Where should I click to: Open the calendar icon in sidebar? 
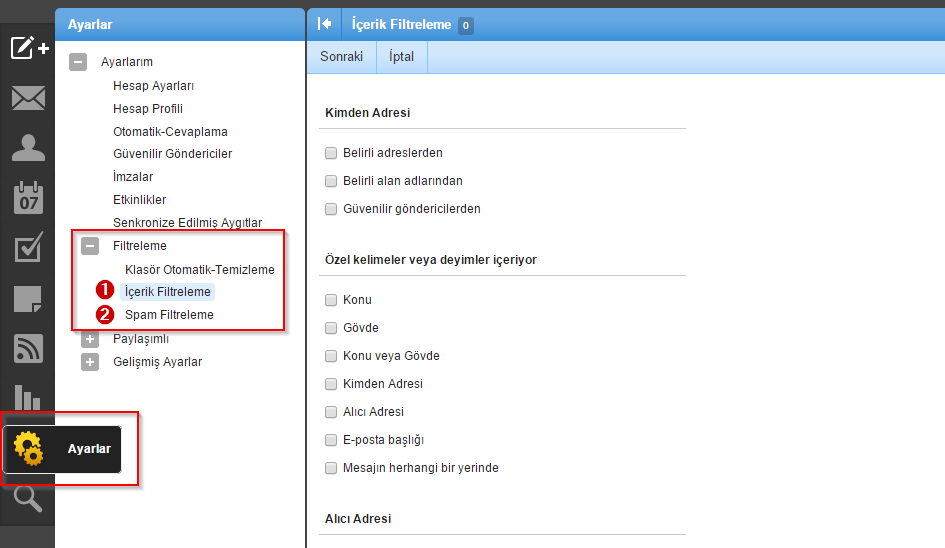tap(29, 198)
